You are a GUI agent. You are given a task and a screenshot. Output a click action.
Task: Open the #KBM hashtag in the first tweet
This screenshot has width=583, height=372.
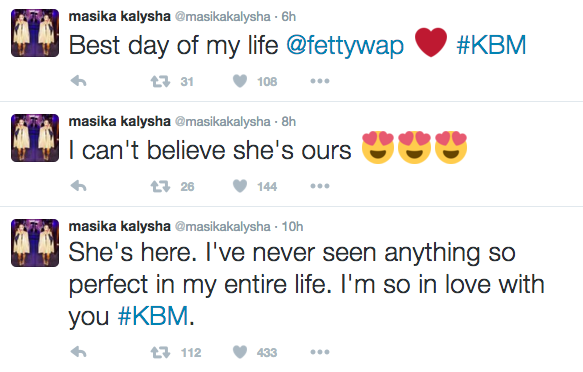491,45
